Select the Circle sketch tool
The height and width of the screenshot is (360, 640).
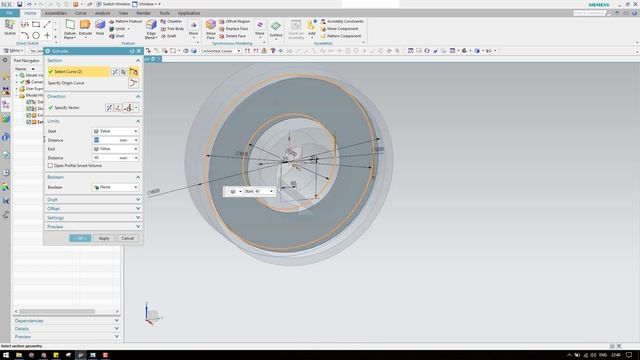click(36, 36)
